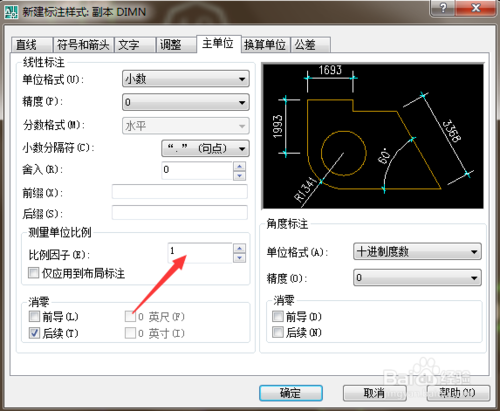Open the angular 单位格式(A) dropdown 十进制度数
Image resolution: width=500 pixels, height=411 pixels.
pos(417,251)
